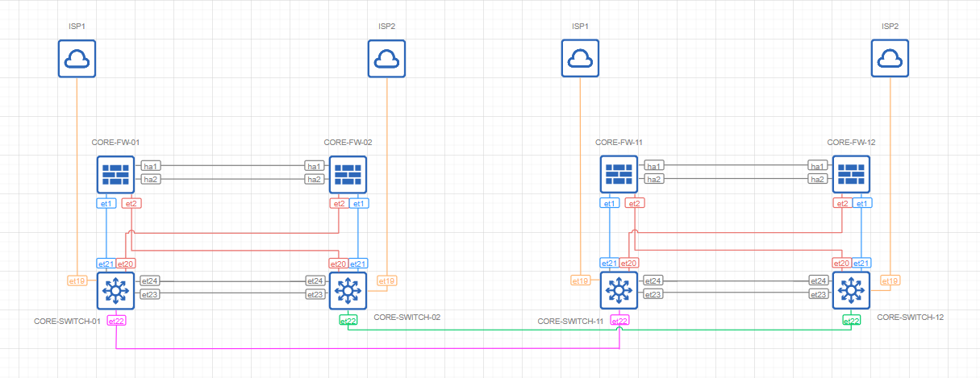Select the CORE-SWITCH-01 switch icon
Screen dimensions: 980x378
[x=115, y=290]
